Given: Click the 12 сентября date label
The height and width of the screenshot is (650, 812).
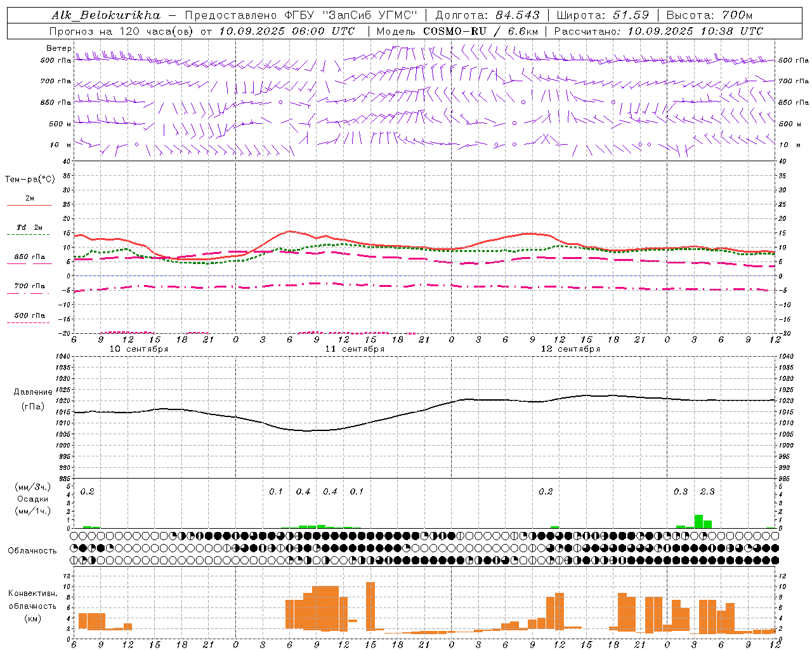Looking at the screenshot, I should click(570, 349).
